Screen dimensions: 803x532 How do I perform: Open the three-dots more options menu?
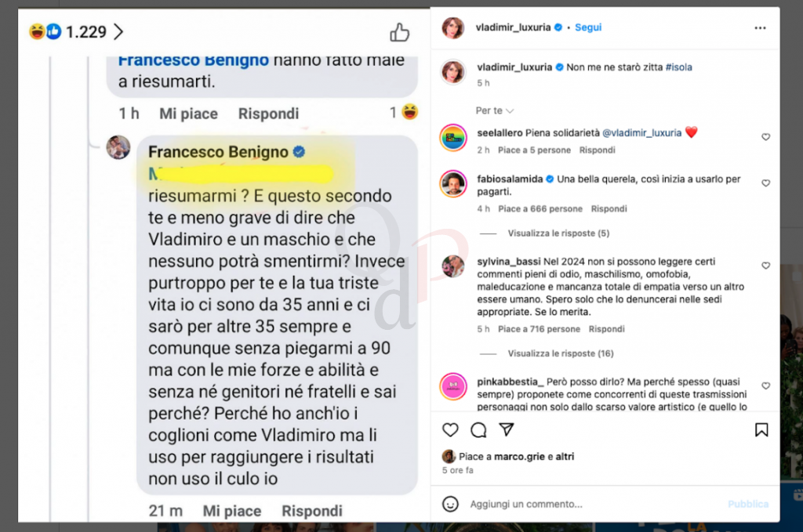(760, 27)
